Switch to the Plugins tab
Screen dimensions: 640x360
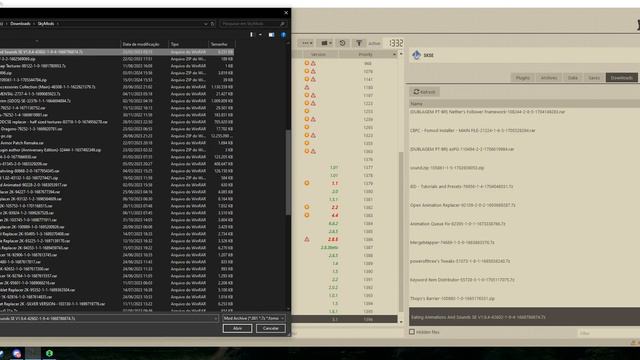point(522,78)
